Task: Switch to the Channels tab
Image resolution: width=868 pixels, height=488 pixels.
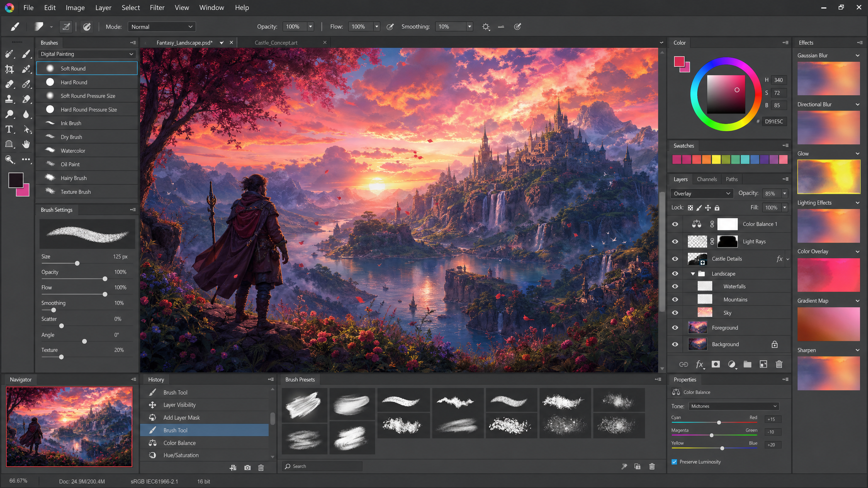Action: click(707, 179)
